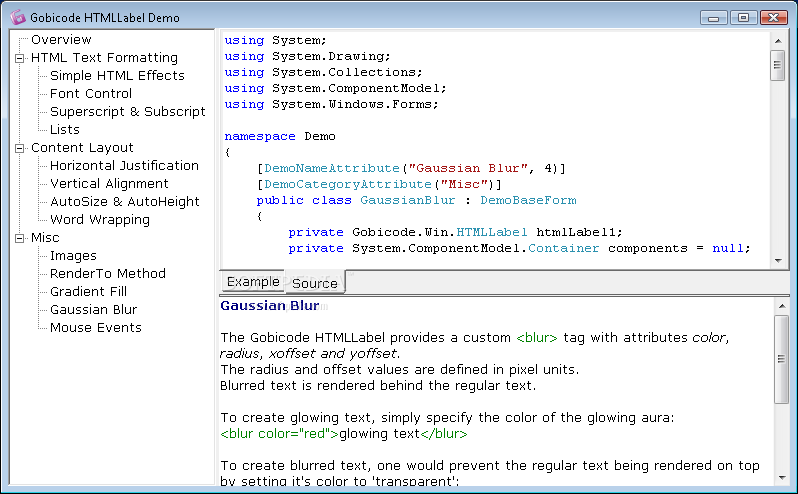
Task: Select the Misc category label
Action: pos(45,238)
